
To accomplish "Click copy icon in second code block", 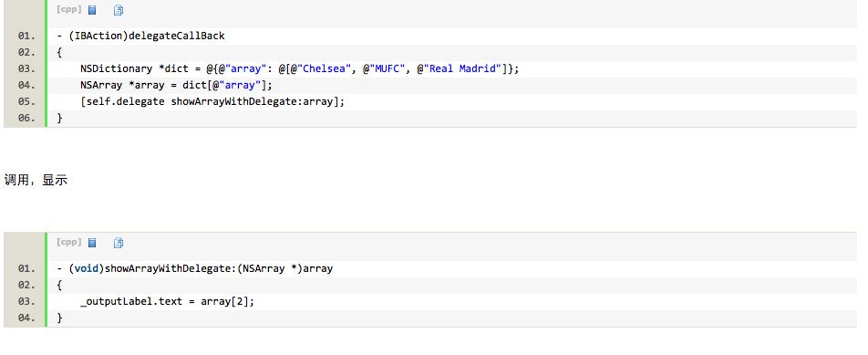I will [119, 243].
